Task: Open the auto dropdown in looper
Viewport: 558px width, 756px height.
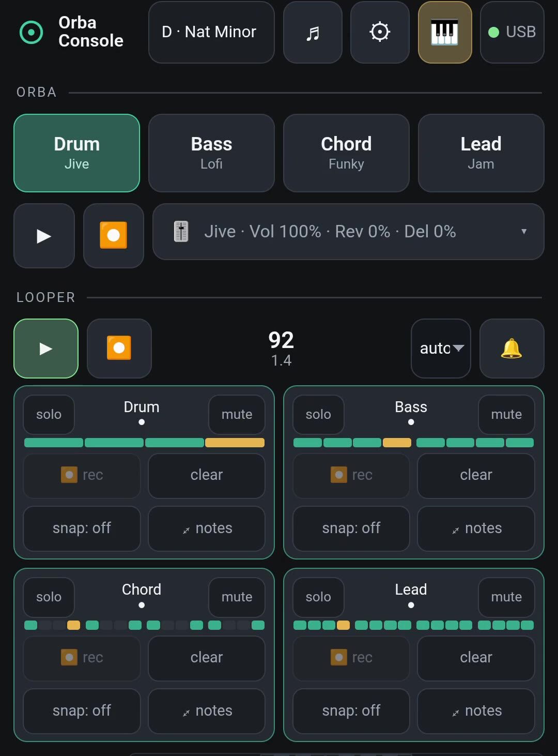Action: [441, 349]
